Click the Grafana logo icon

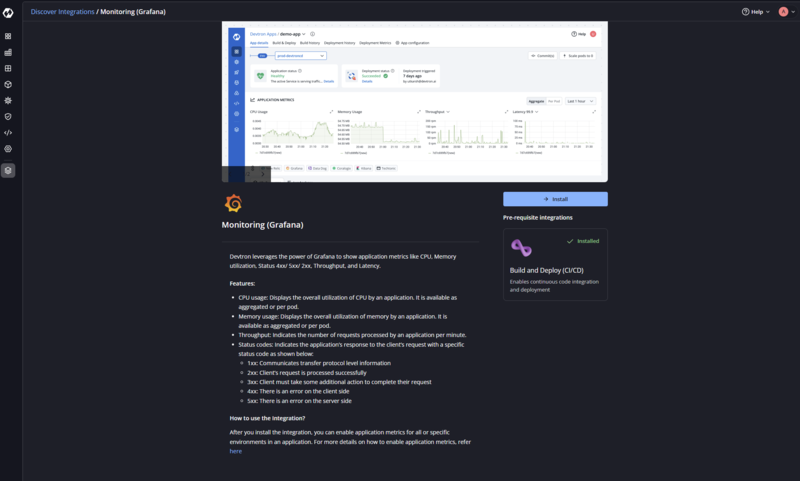click(x=233, y=204)
